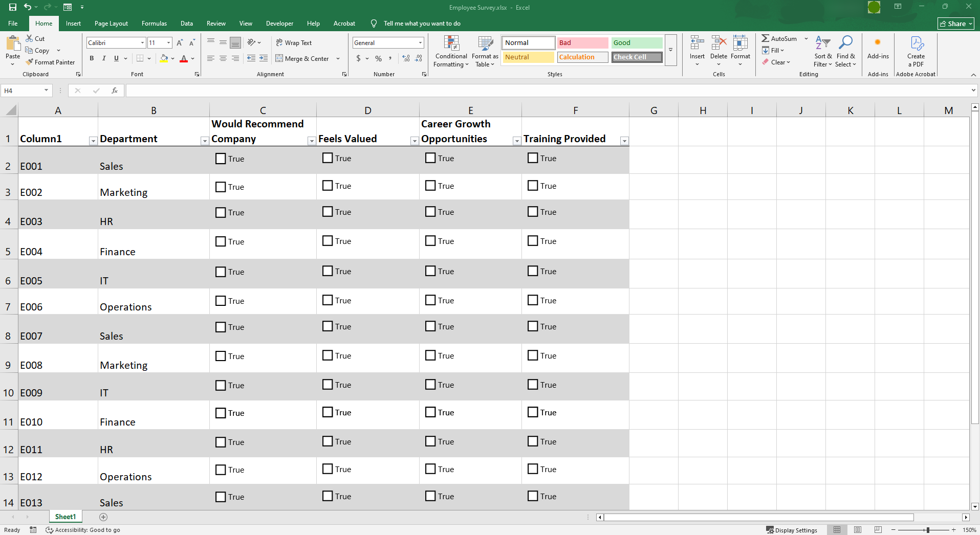980x535 pixels.
Task: Click Decrease Font Size icon
Action: pos(192,43)
